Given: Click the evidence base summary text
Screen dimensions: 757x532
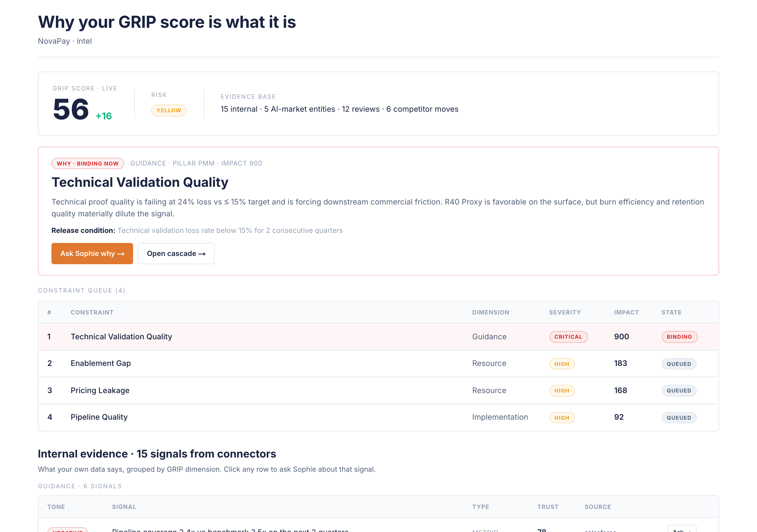Looking at the screenshot, I should pyautogui.click(x=339, y=109).
